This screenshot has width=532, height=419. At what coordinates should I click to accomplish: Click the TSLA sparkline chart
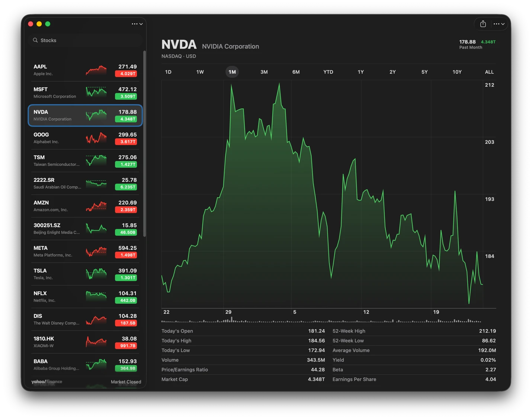click(x=96, y=274)
